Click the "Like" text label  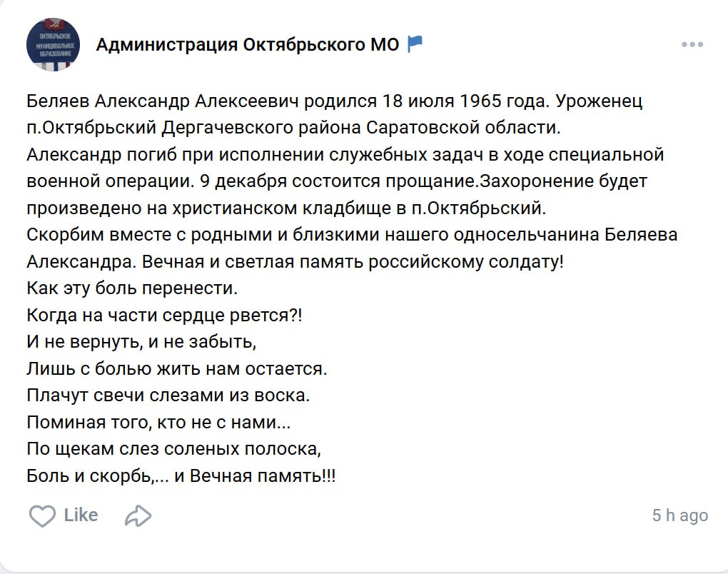coord(81,515)
